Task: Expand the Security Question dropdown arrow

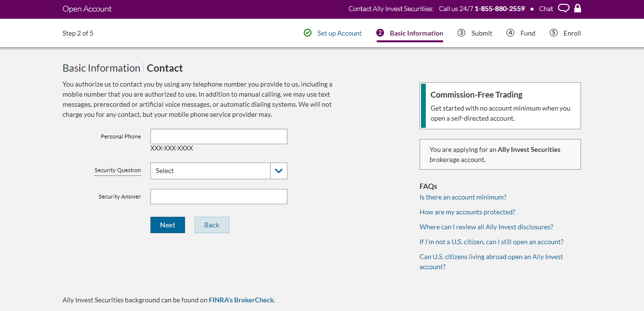Action: (x=279, y=171)
